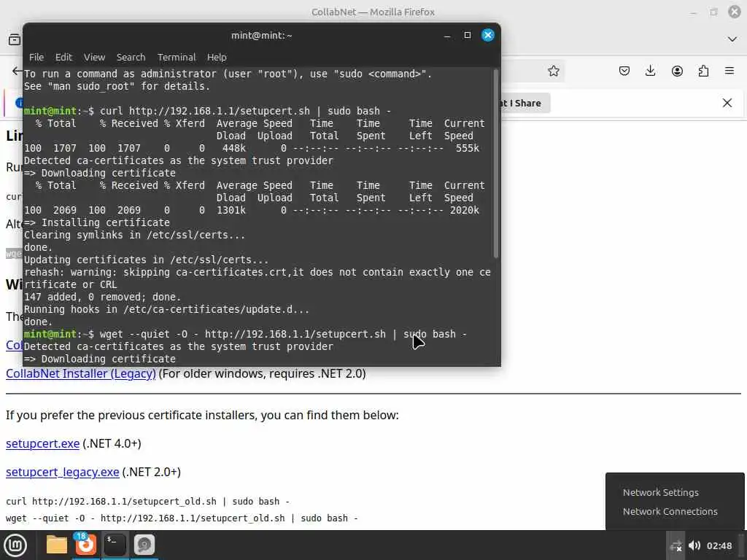
Task: Open Firefox hamburger application menu
Action: (729, 71)
